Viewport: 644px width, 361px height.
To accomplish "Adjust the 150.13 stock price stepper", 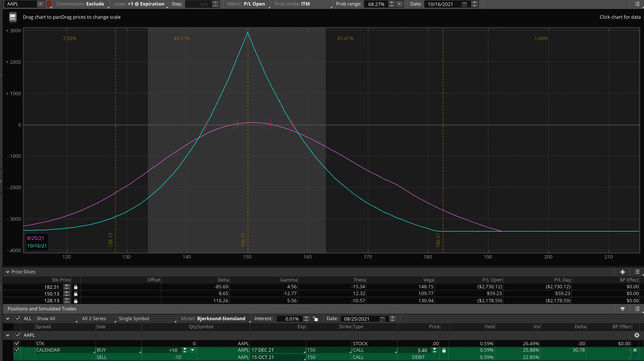I will 67,294.
